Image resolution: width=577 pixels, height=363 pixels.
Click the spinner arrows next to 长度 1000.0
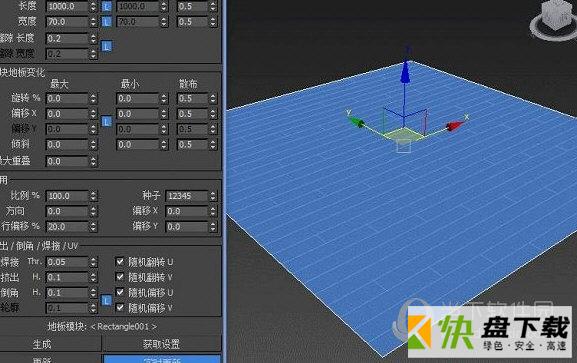pyautogui.click(x=93, y=6)
